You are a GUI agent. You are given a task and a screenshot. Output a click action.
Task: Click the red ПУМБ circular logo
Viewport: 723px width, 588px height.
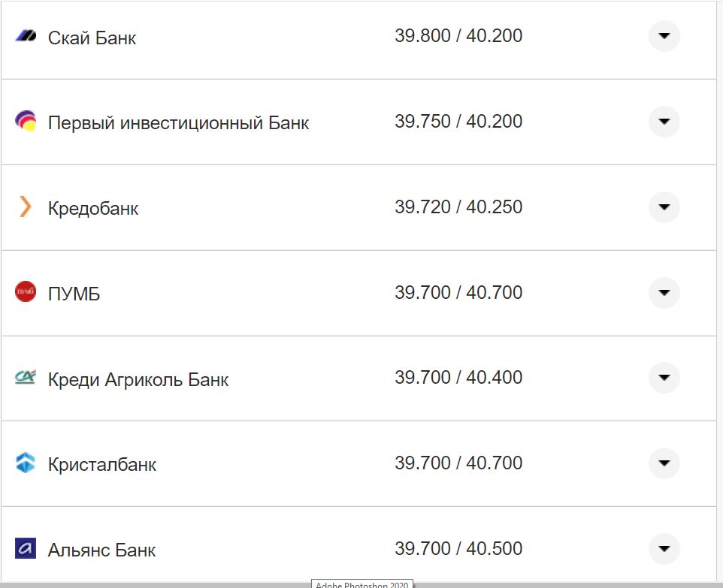point(25,292)
